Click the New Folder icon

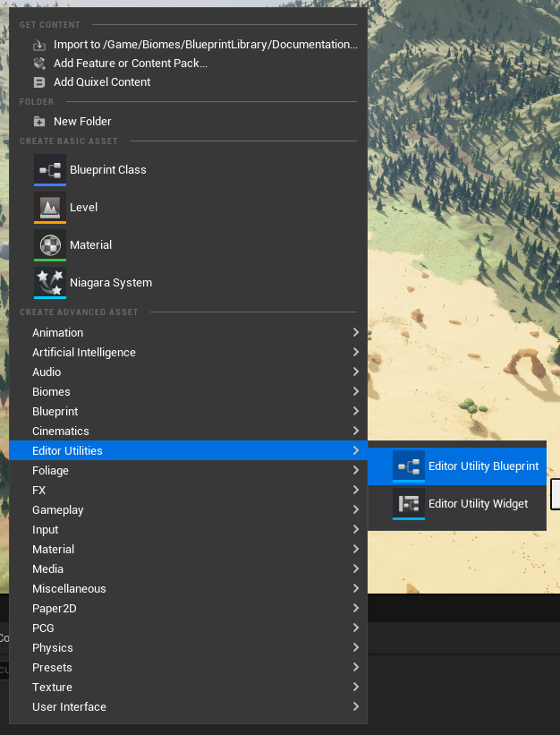[39, 122]
